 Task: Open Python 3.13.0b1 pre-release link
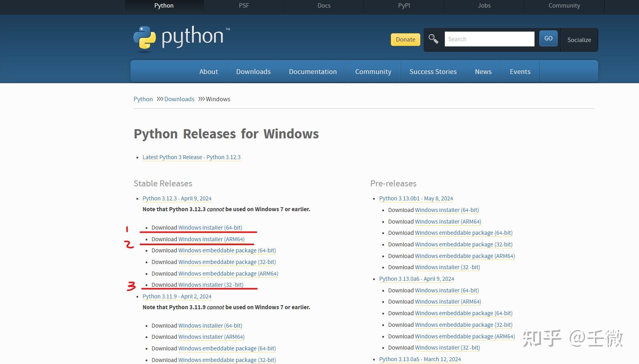click(x=416, y=198)
